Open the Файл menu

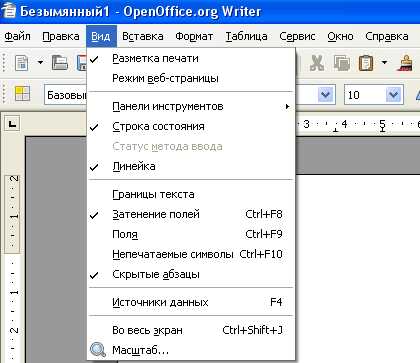point(17,36)
